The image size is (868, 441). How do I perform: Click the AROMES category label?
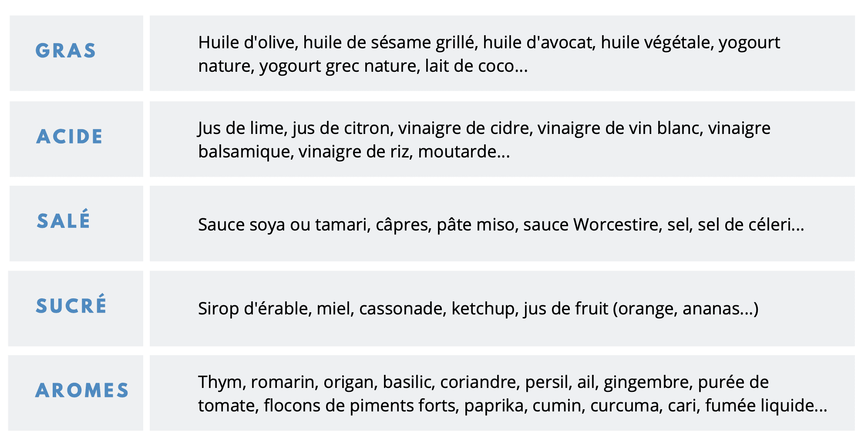(82, 390)
